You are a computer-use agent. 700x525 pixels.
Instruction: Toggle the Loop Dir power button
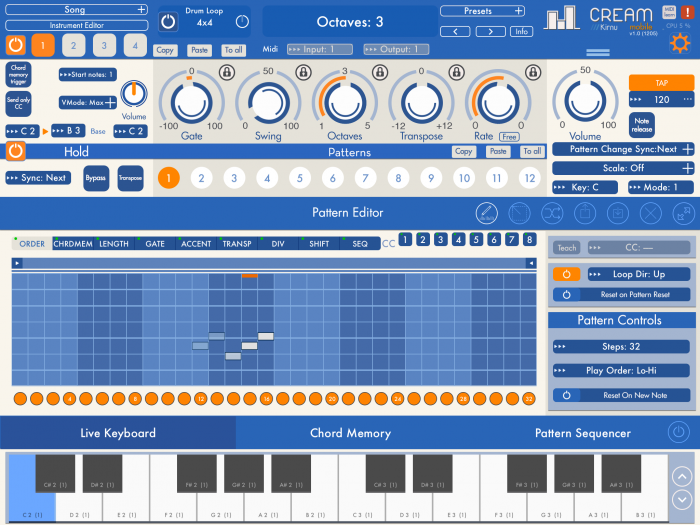coord(566,274)
